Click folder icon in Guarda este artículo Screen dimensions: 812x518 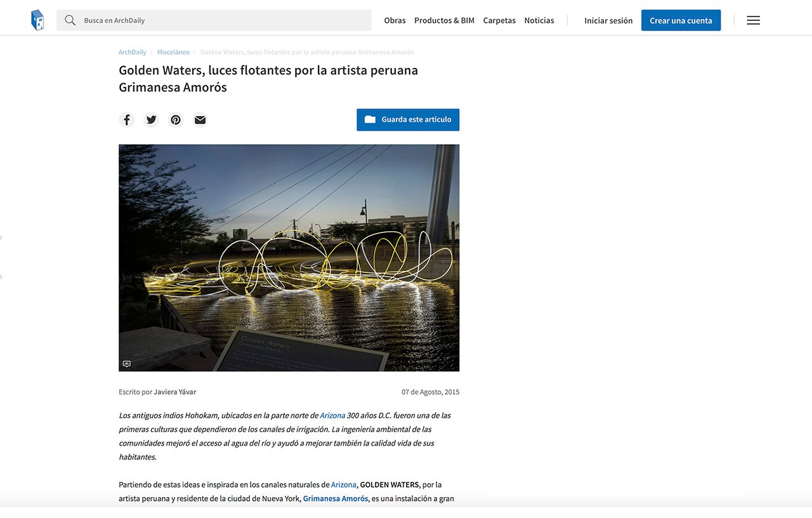pyautogui.click(x=370, y=119)
